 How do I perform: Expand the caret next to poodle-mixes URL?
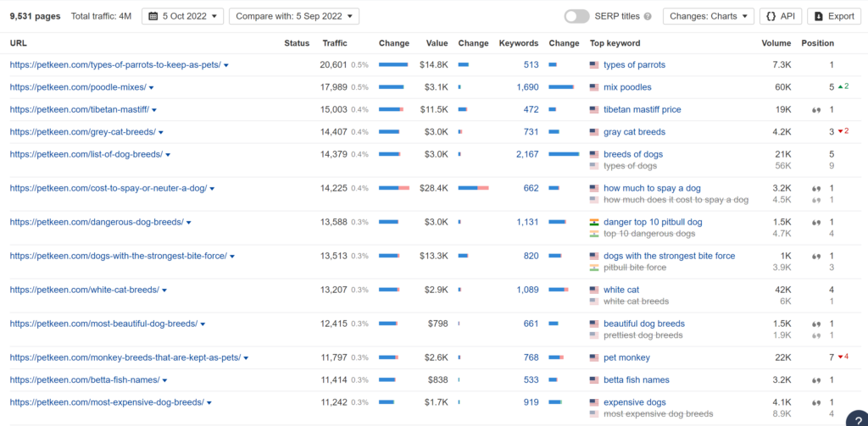[x=151, y=87]
